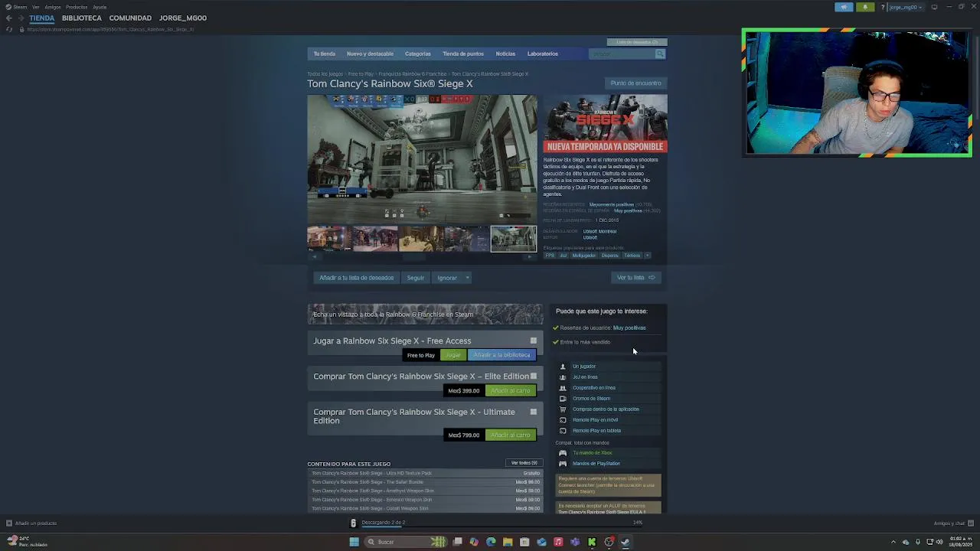Image resolution: width=980 pixels, height=551 pixels.
Task: Click the Remote Play en móvil icon
Action: tap(563, 420)
